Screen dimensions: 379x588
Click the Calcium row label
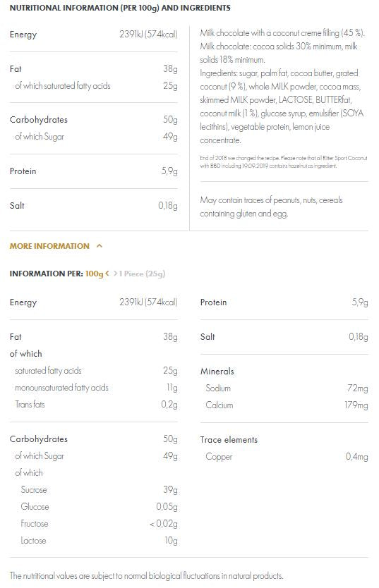(219, 405)
